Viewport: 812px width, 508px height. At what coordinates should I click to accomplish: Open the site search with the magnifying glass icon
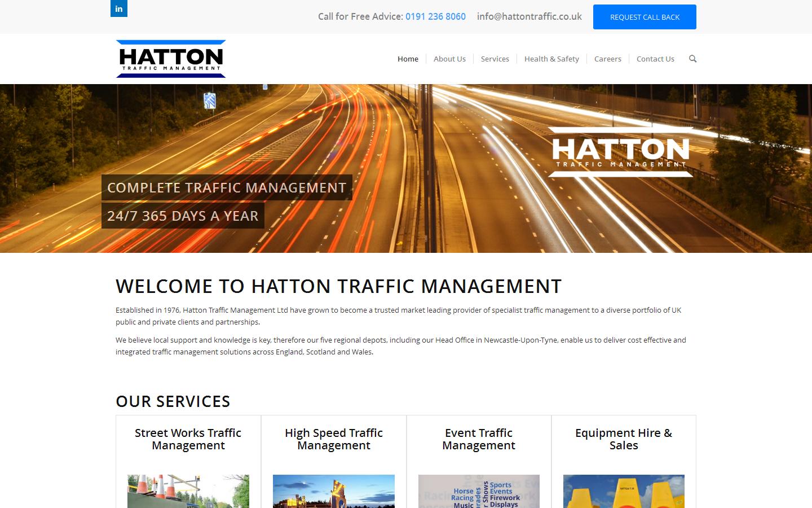coord(692,59)
